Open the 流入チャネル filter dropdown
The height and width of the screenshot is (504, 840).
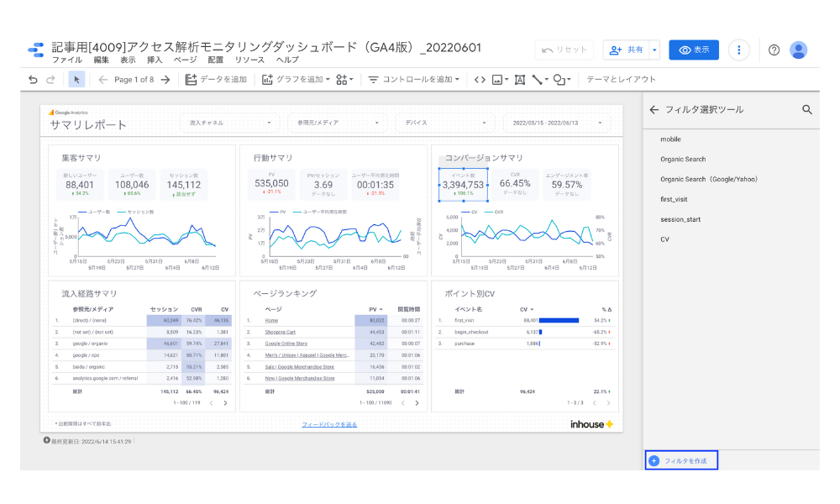[x=230, y=123]
